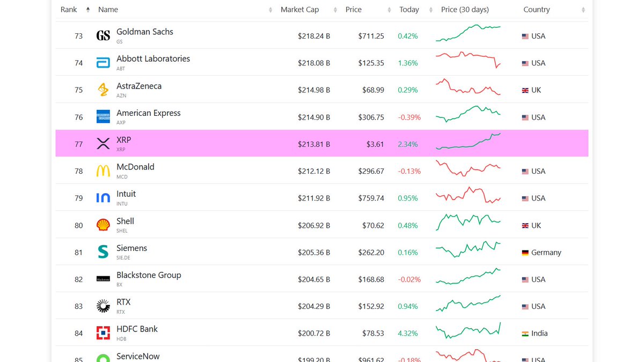Image resolution: width=644 pixels, height=362 pixels.
Task: Click the XRP 30-day price chart
Action: 468,141
